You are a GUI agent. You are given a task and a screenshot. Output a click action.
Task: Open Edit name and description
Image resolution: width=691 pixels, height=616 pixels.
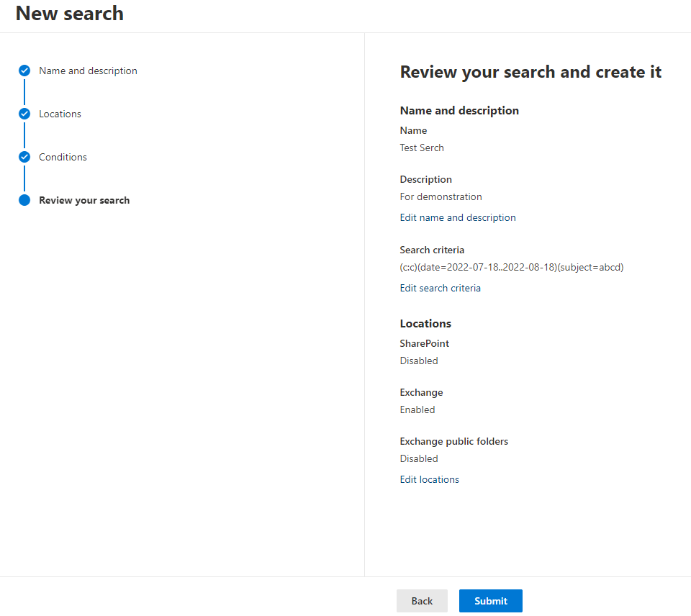pos(458,217)
